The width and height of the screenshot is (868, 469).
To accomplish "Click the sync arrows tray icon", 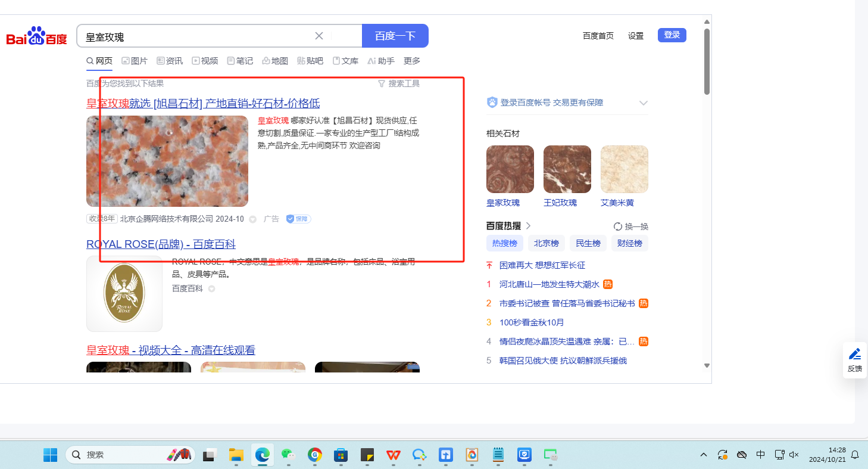I will tap(723, 455).
